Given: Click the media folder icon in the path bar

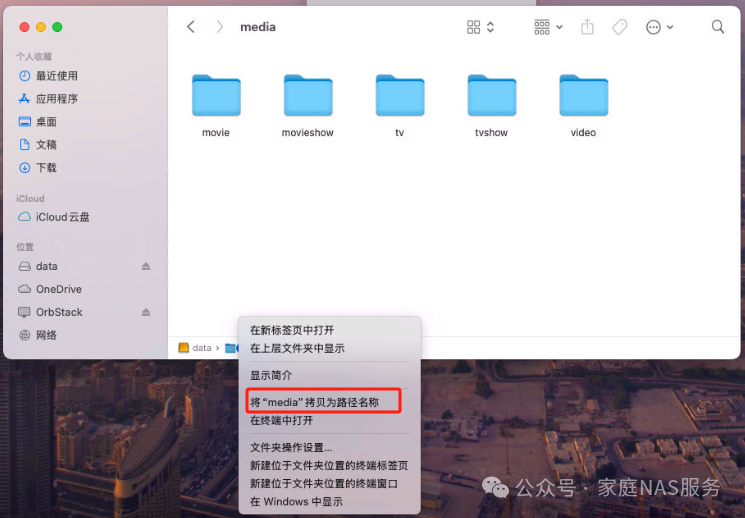Looking at the screenshot, I should (231, 348).
